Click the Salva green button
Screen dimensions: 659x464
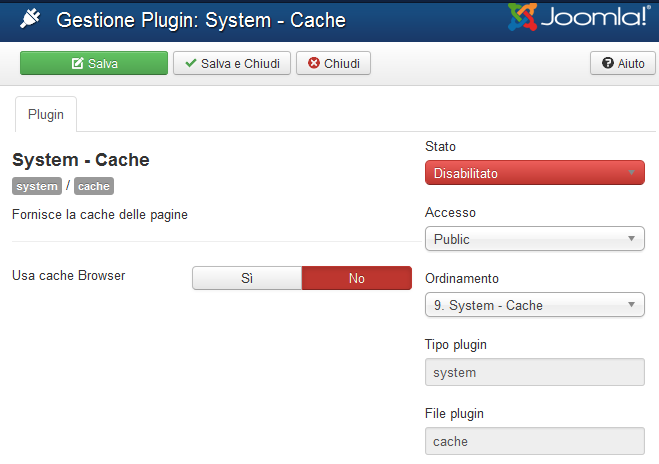pyautogui.click(x=94, y=63)
